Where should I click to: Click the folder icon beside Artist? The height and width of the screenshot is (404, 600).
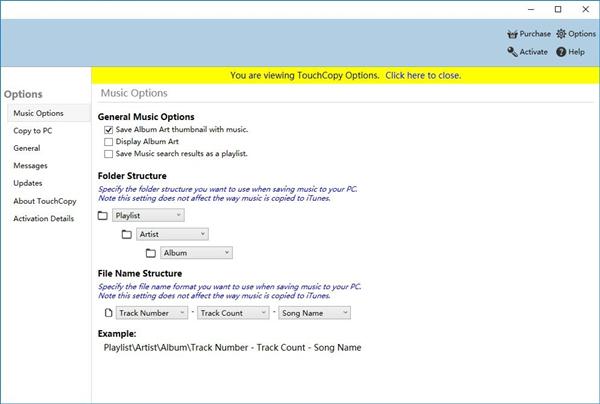point(127,234)
